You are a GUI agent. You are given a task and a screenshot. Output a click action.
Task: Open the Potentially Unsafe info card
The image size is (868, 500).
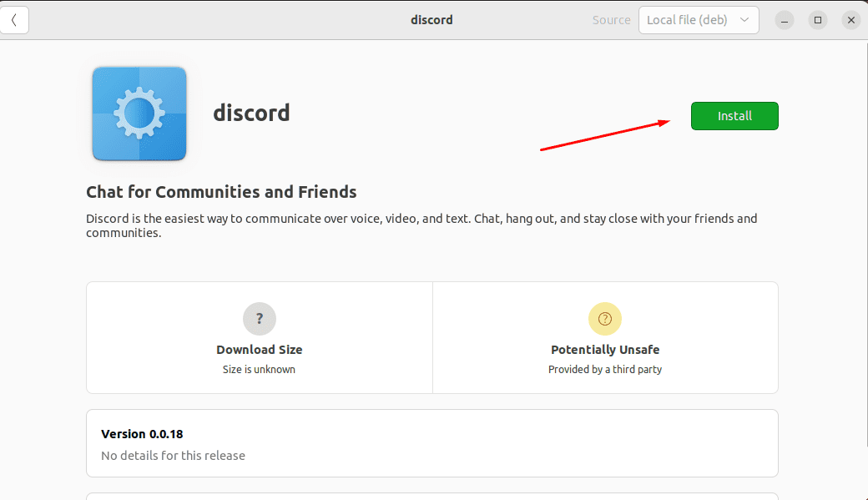click(x=605, y=338)
